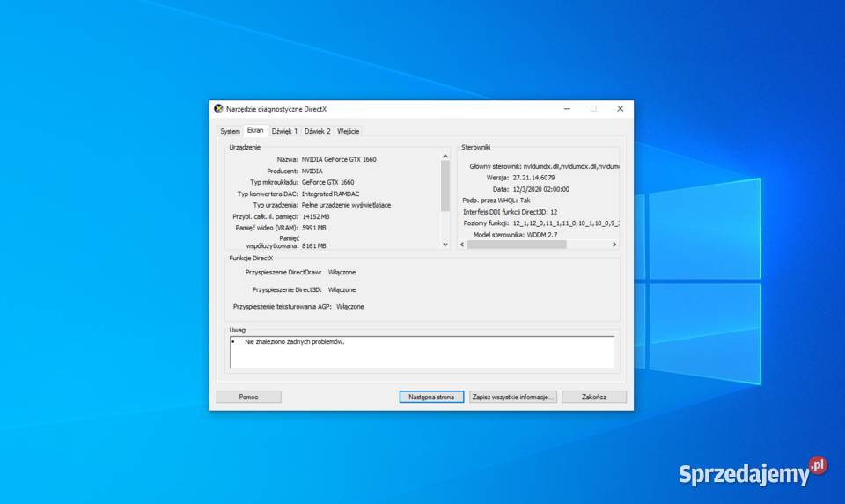This screenshot has width=845, height=504.
Task: Click the 5991 MB VRAM value
Action: [x=314, y=228]
